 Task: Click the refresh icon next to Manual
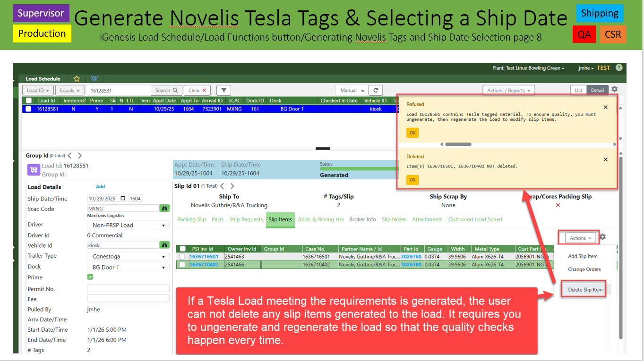[x=376, y=90]
